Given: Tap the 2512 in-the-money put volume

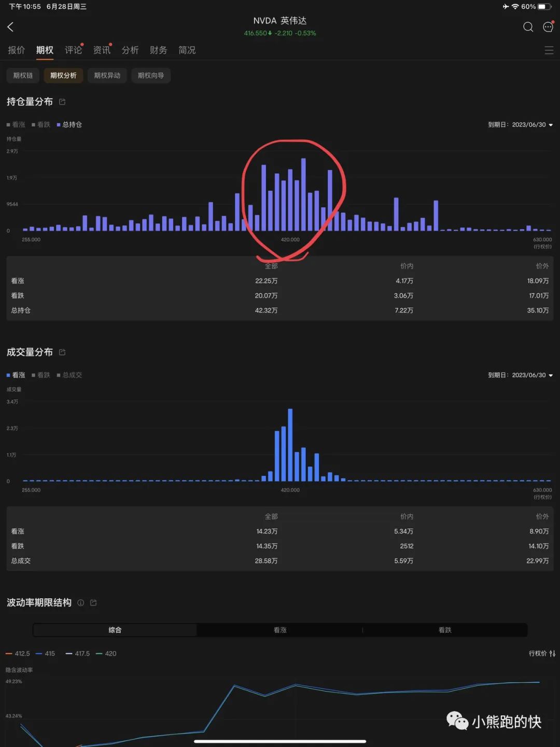Looking at the screenshot, I should pos(407,546).
